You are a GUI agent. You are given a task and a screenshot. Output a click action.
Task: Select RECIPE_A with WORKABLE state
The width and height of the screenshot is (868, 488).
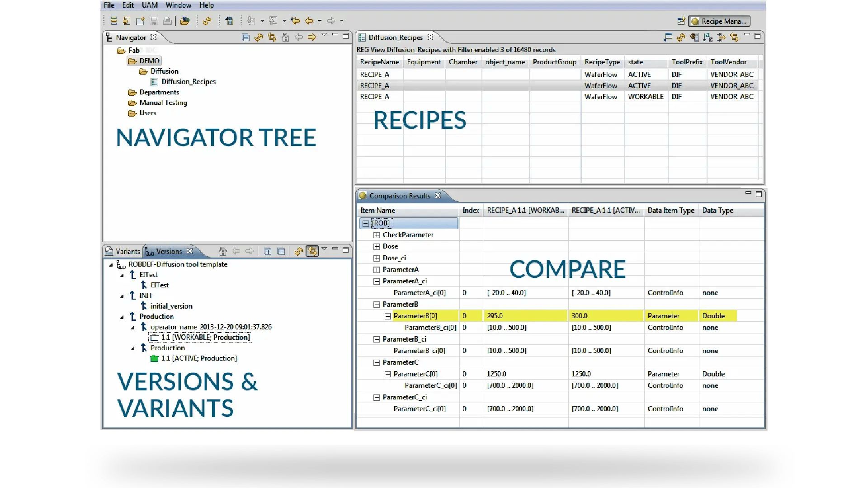(x=375, y=96)
